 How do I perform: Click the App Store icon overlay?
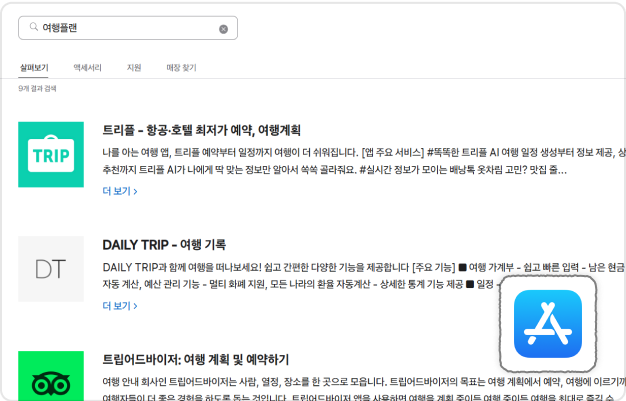click(548, 324)
